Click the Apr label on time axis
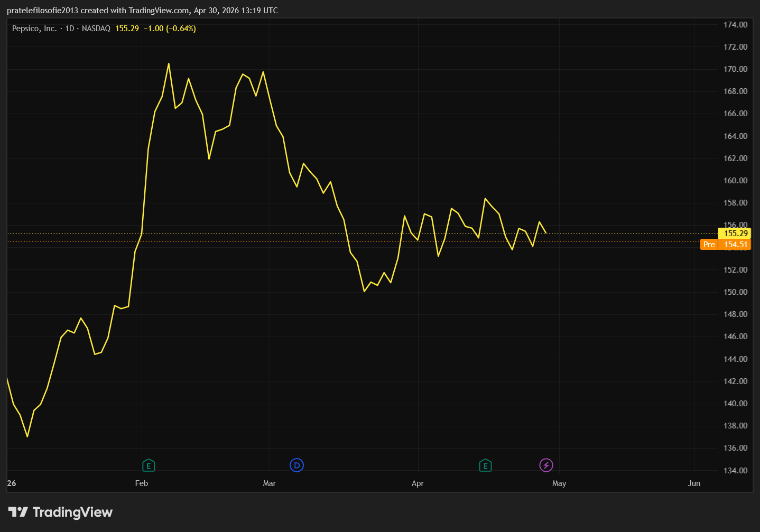Viewport: 760px width, 532px height. pyautogui.click(x=418, y=483)
